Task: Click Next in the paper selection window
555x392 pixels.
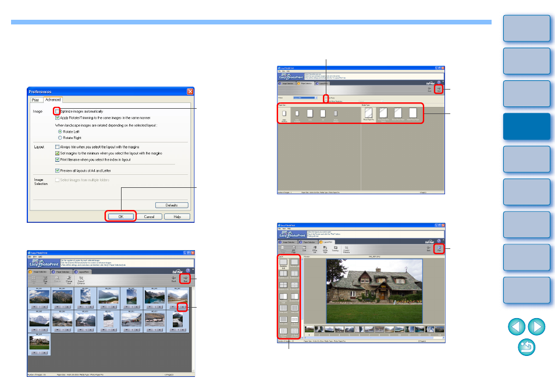Action: [x=439, y=89]
